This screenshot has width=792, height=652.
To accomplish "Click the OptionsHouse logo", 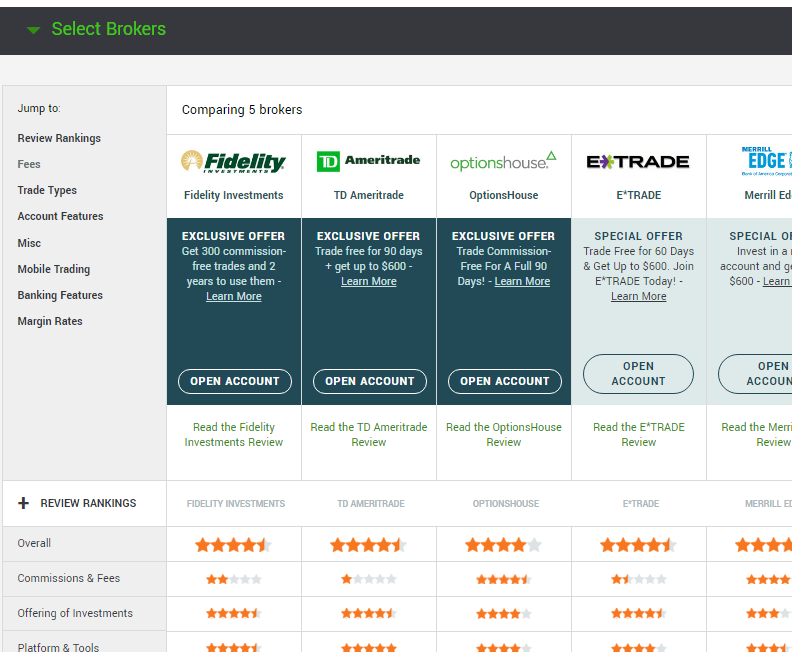I will [503, 162].
